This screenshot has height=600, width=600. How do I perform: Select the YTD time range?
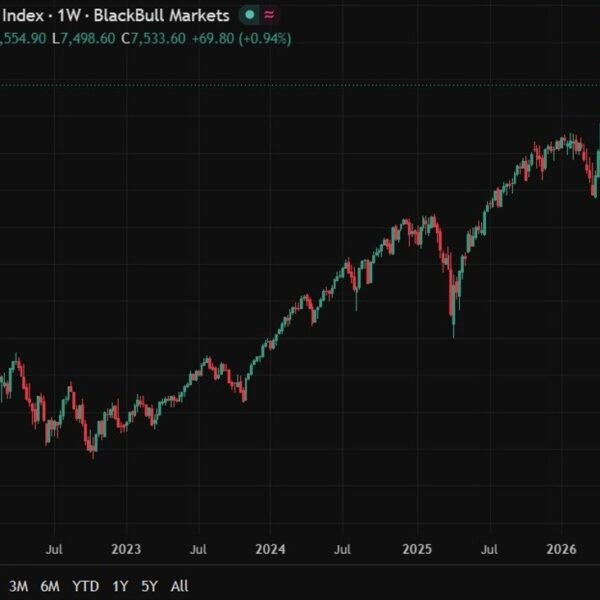pos(85,586)
